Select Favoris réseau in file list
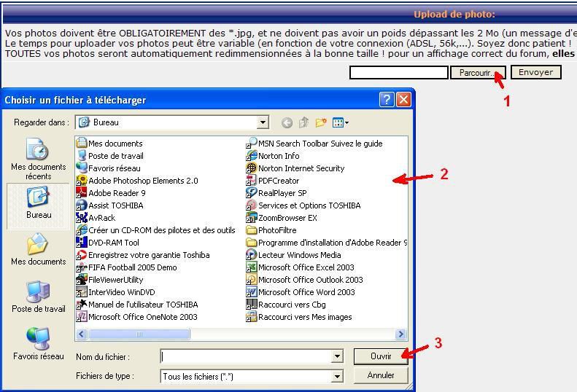 pyautogui.click(x=108, y=168)
